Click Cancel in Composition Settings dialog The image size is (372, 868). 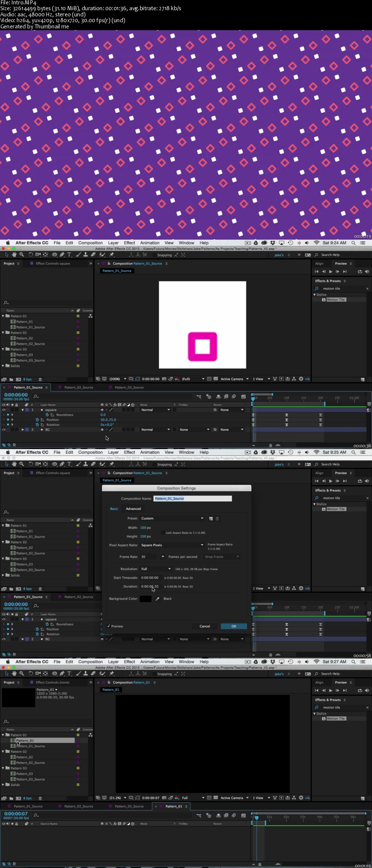coord(205,626)
